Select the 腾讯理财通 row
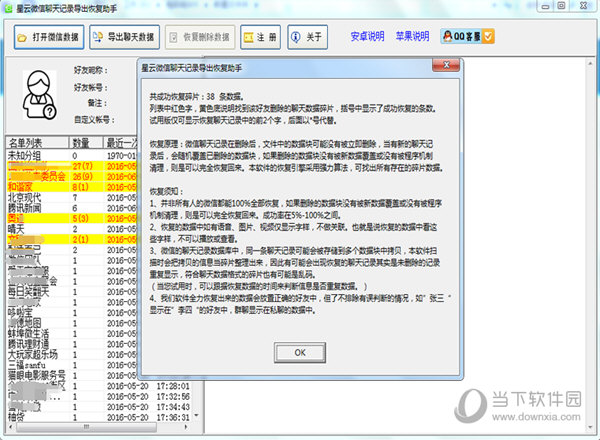Image resolution: width=600 pixels, height=440 pixels. coord(73,344)
